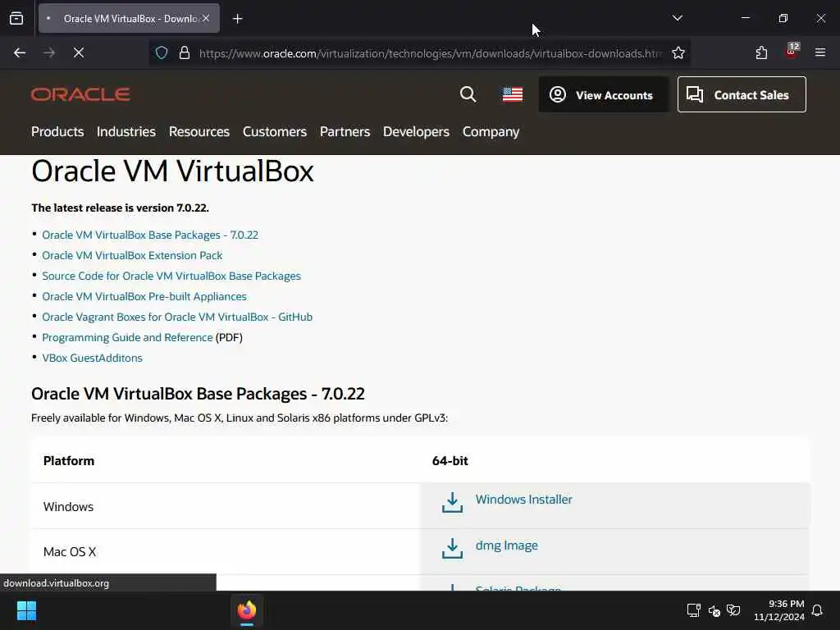Click the dmg Image download link
The width and height of the screenshot is (840, 630).
[x=507, y=546]
